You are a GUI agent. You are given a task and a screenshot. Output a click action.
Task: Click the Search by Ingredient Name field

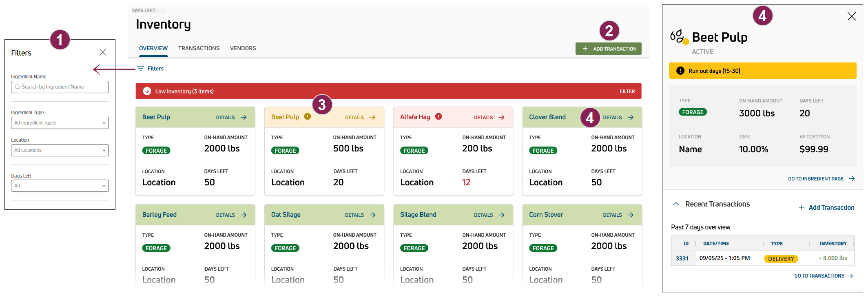tap(60, 87)
